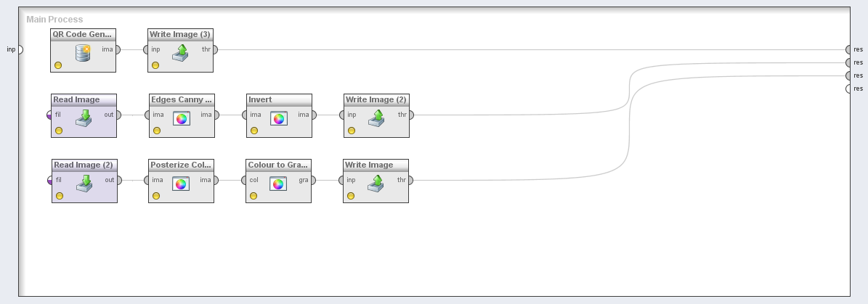Select the Read Image operator icon
Viewport: 868px width, 304px height.
tap(84, 118)
